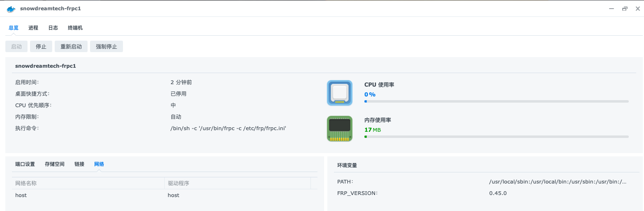The width and height of the screenshot is (644, 211).
Task: Click the Docker whale icon in title bar
Action: (11, 9)
